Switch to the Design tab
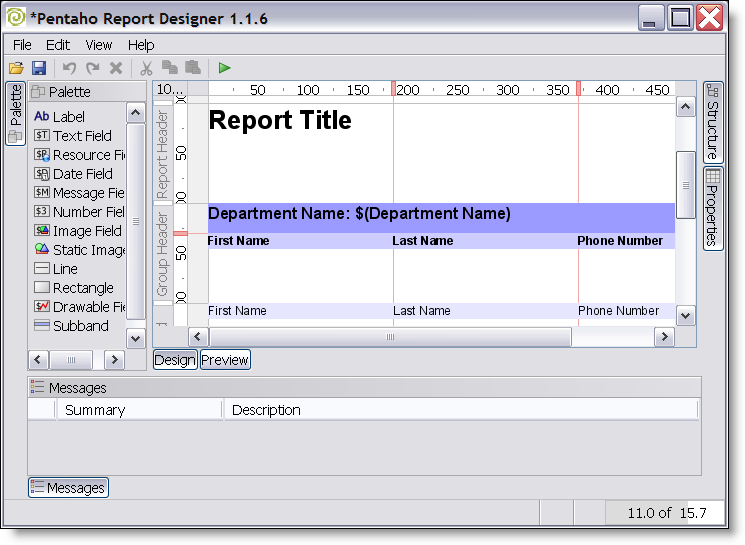Screen dimensions: 745x545 click(175, 360)
